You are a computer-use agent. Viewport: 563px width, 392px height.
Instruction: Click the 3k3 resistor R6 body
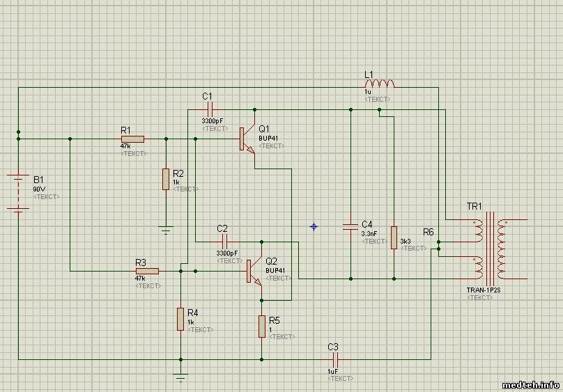pos(394,237)
